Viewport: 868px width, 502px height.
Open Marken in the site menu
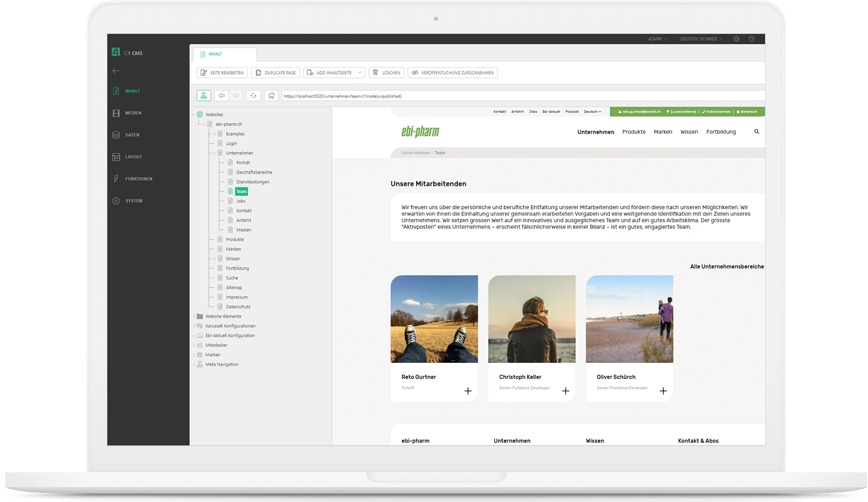click(x=663, y=132)
